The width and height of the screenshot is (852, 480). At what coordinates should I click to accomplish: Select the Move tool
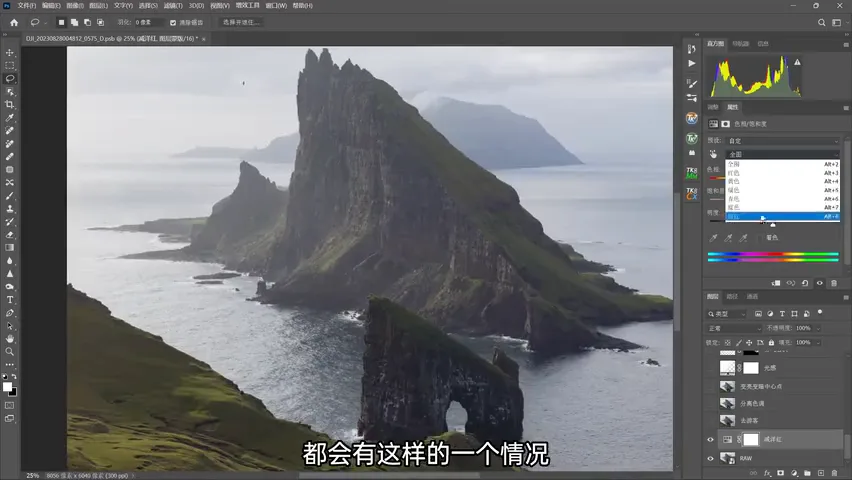(x=10, y=53)
